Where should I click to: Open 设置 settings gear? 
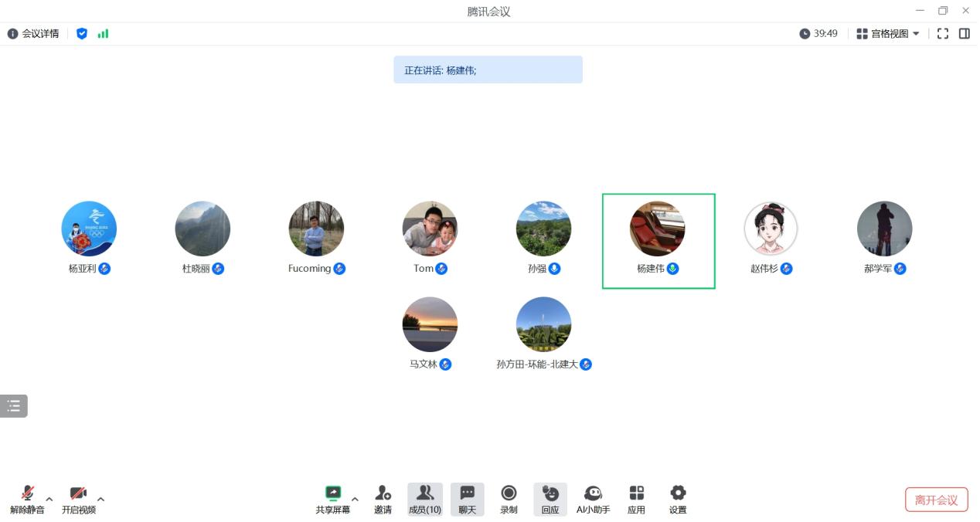[x=678, y=499]
